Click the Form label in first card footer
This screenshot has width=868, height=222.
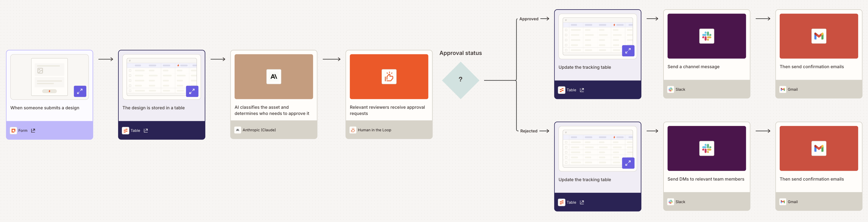(x=23, y=130)
